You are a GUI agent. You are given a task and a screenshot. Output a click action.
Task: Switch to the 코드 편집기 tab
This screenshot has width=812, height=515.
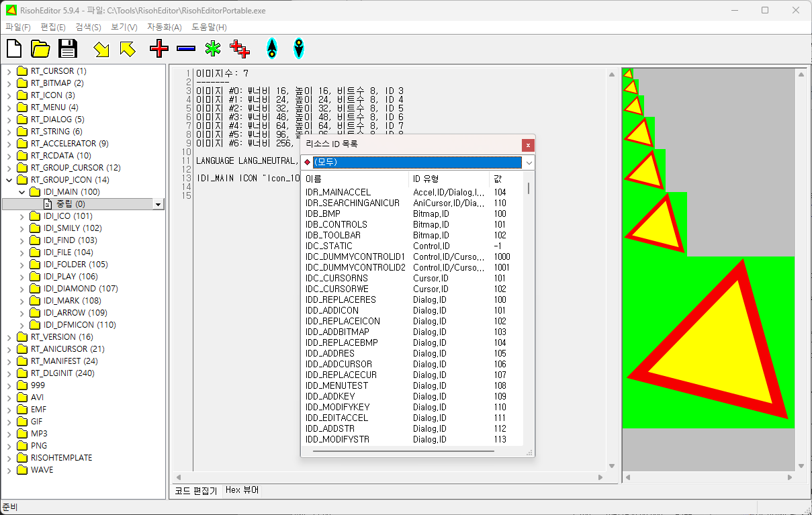click(196, 491)
